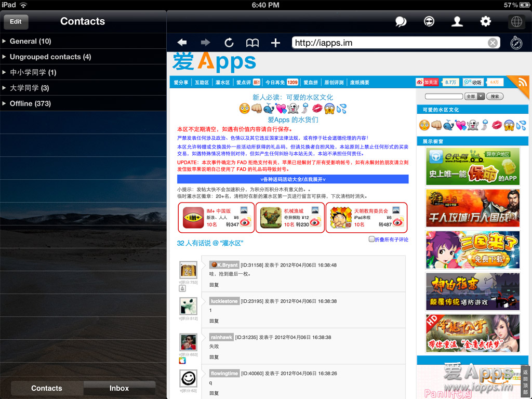Open the 神的指意 tower defense banner
532x399 pixels.
(473, 292)
